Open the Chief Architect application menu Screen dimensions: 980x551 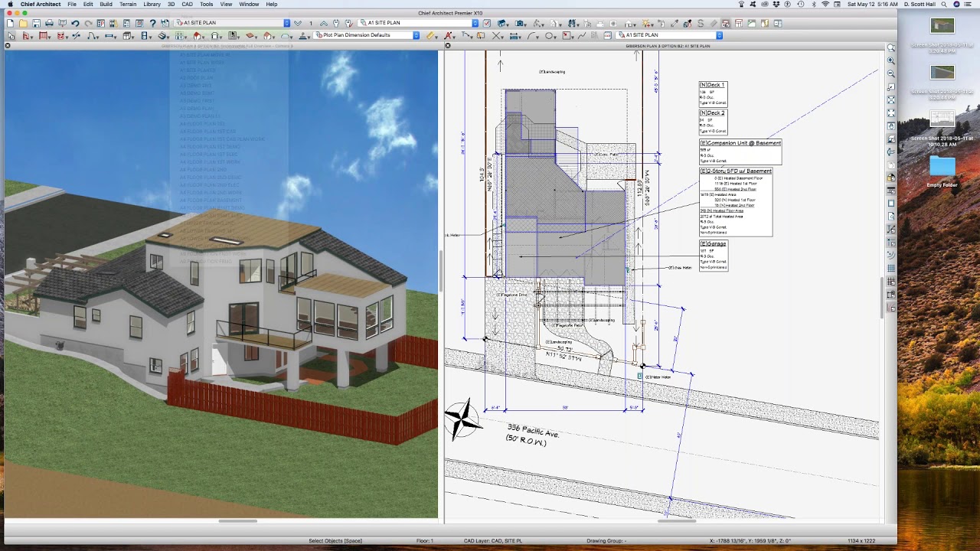41,4
